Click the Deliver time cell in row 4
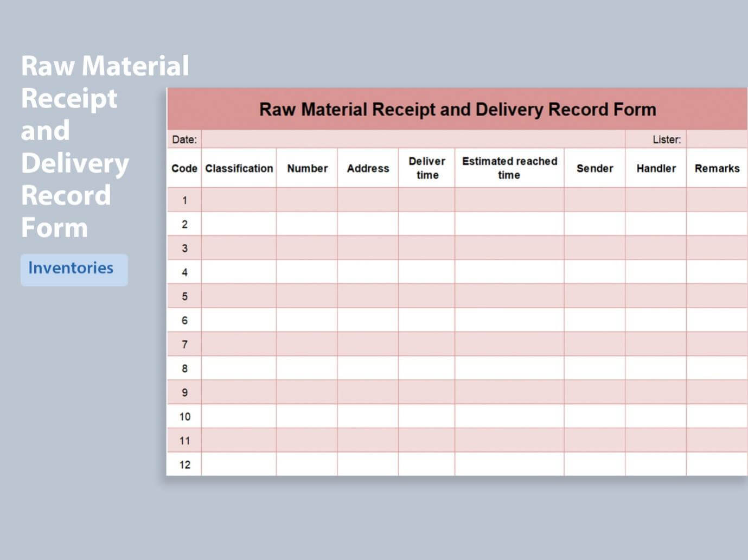This screenshot has height=560, width=748. click(x=426, y=272)
